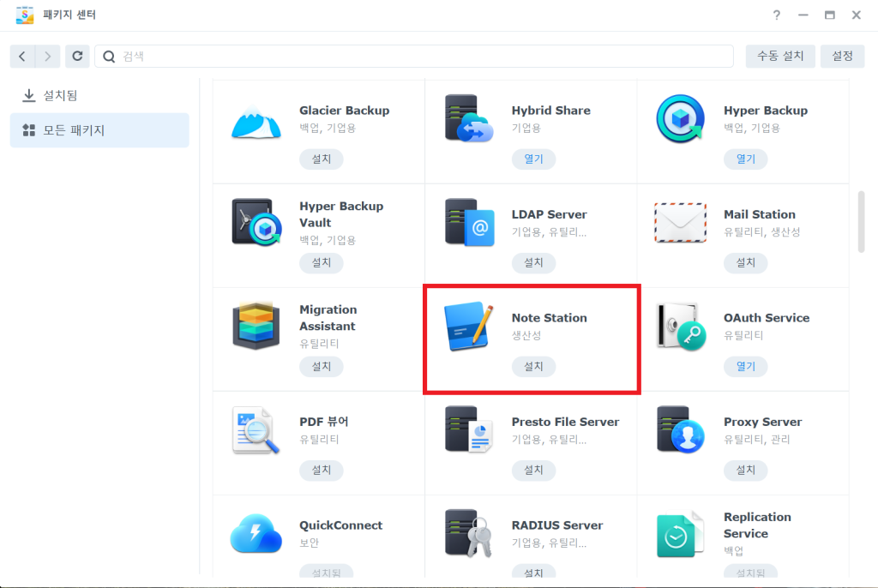Select the OAuth Service safe icon
The width and height of the screenshot is (878, 588).
681,327
